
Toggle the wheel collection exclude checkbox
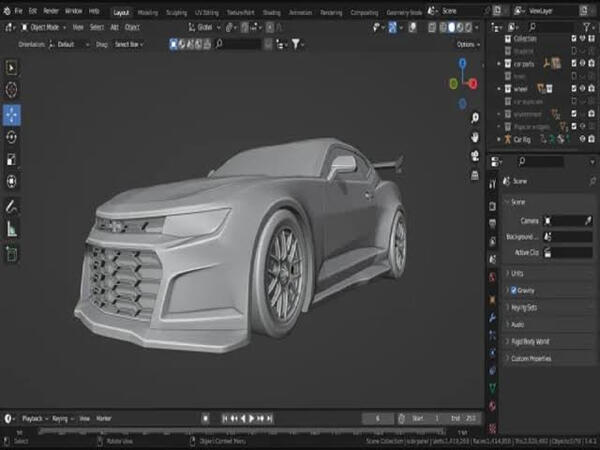pos(574,89)
